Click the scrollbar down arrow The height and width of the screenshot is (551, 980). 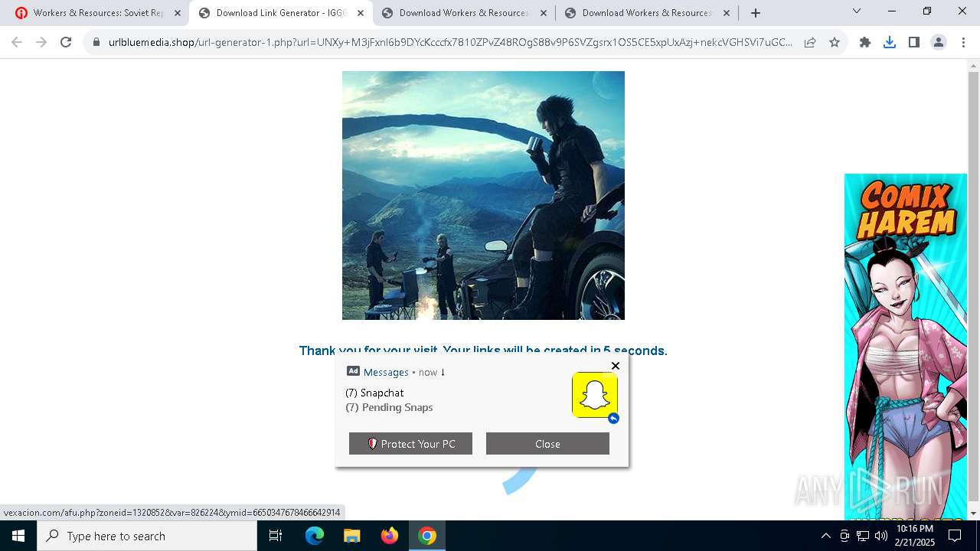tap(974, 514)
